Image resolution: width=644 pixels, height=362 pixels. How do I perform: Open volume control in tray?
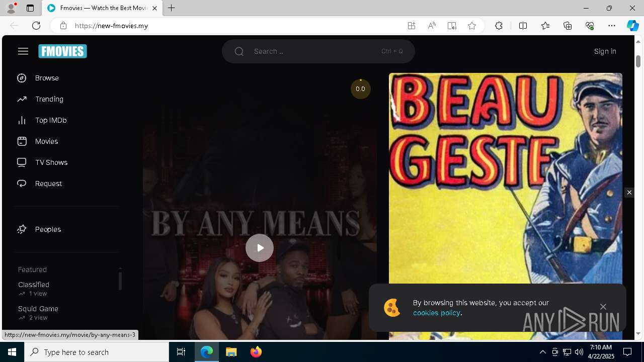point(579,352)
